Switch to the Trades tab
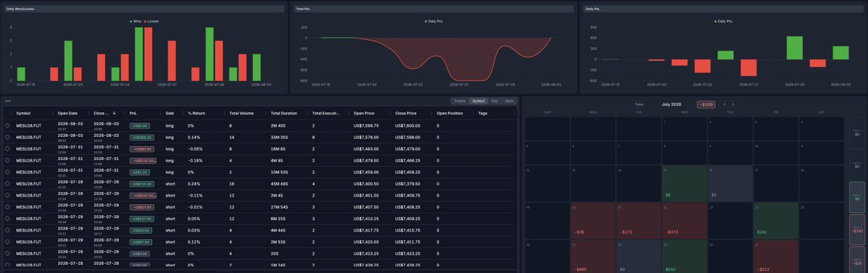Viewport: 868px width, 273px height. [459, 101]
